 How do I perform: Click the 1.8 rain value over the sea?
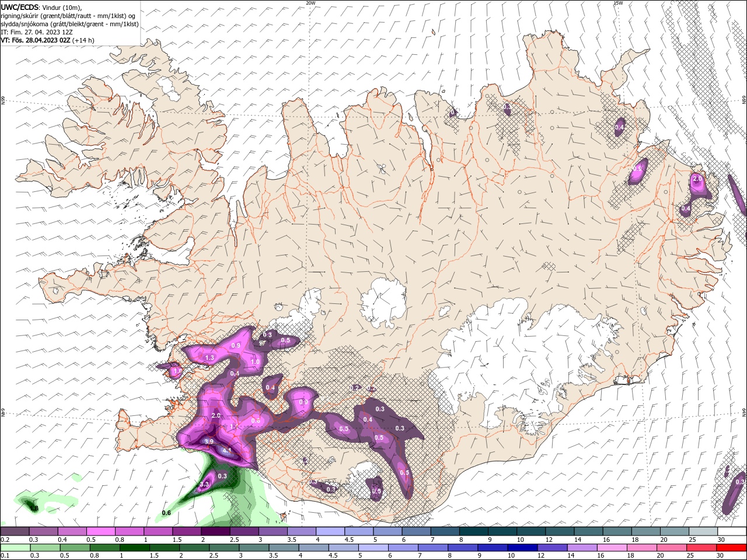[34, 509]
